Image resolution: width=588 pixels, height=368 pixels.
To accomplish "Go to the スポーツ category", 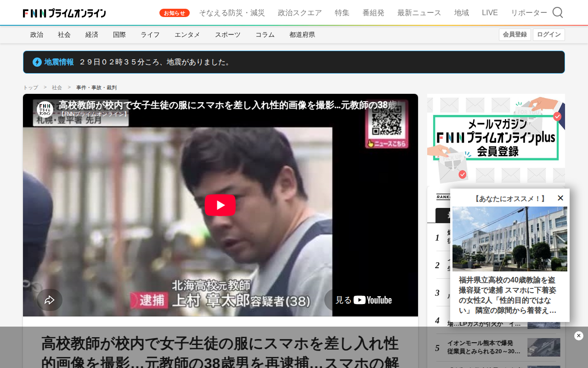I will (228, 34).
